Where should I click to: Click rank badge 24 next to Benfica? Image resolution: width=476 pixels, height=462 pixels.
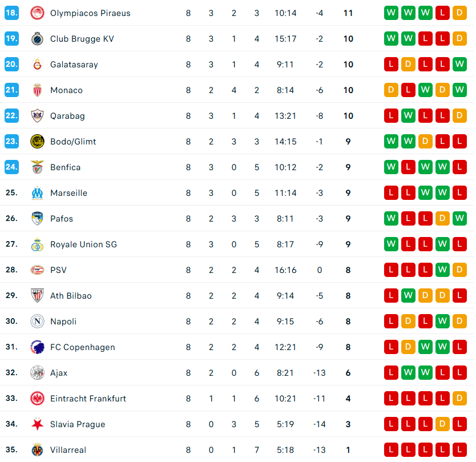(x=11, y=167)
